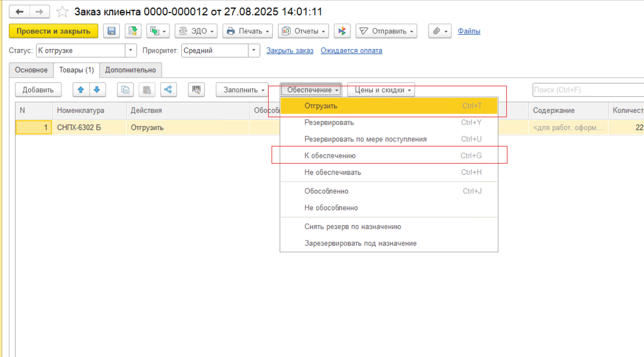Click the post document icon

(x=132, y=31)
